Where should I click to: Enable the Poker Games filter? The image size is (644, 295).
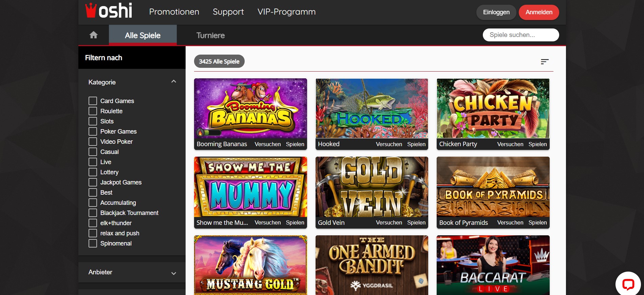pos(93,132)
